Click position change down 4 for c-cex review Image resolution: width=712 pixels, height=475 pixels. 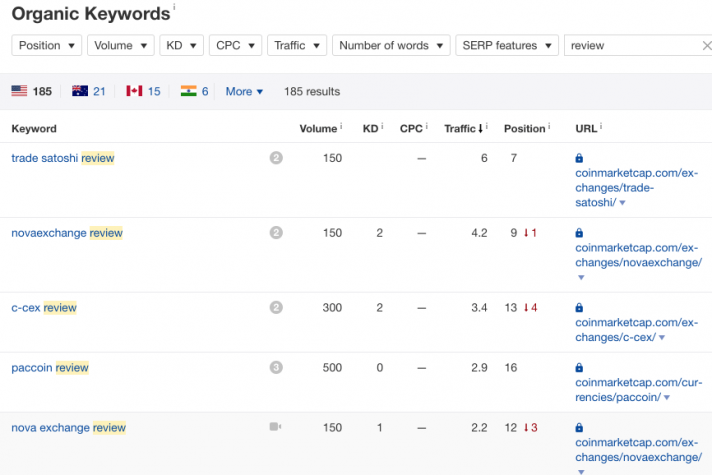point(530,307)
